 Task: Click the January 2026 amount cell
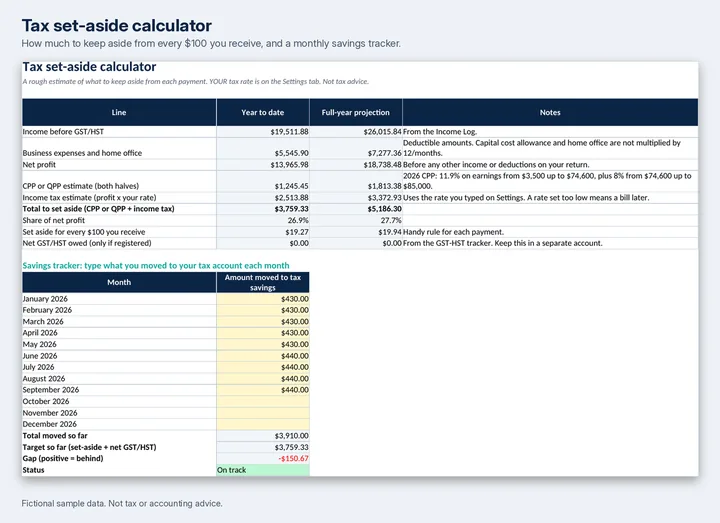[x=263, y=299]
